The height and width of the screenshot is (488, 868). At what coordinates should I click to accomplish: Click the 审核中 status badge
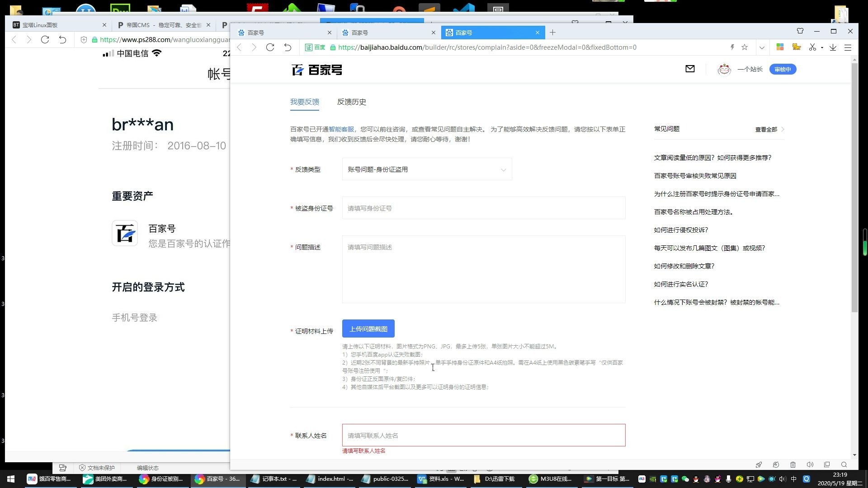[783, 69]
